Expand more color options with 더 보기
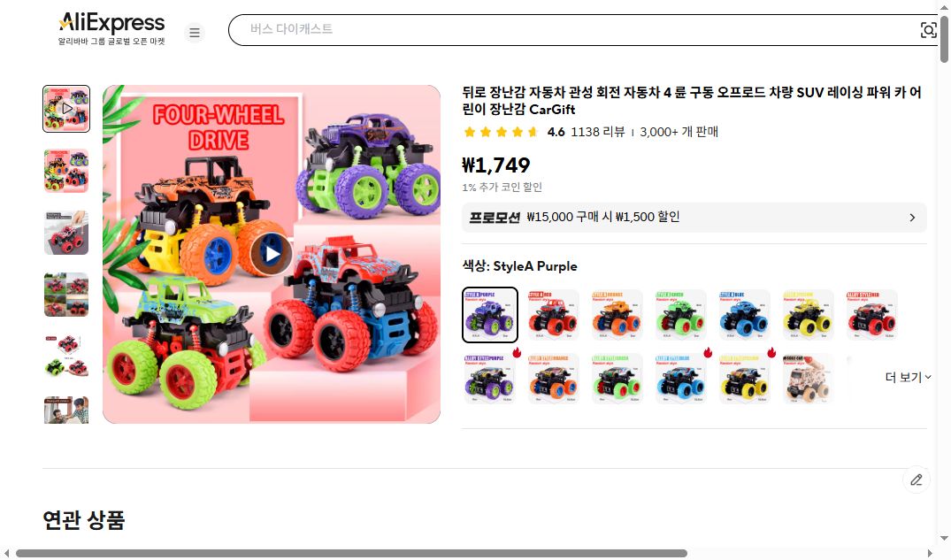 pyautogui.click(x=908, y=378)
